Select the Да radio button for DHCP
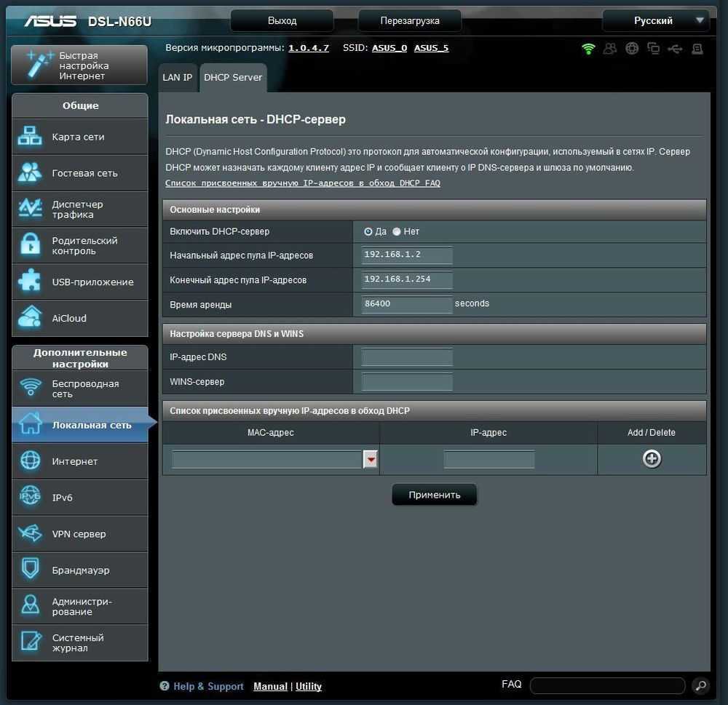Viewport: 728px width, 705px height. tap(368, 231)
